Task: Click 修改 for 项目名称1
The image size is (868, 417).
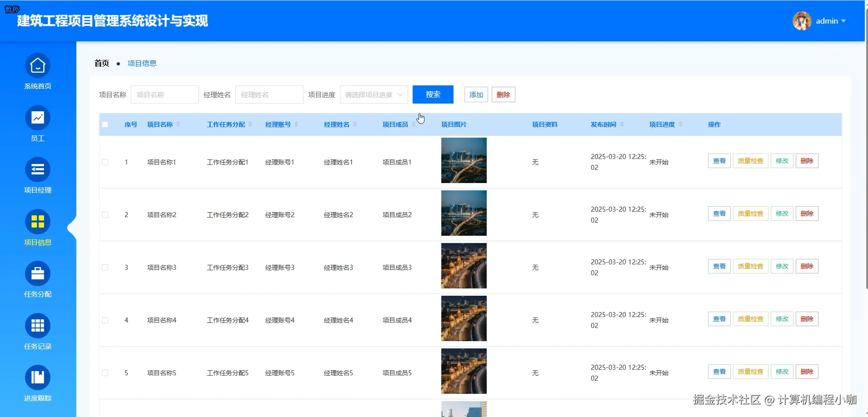Action: 782,161
